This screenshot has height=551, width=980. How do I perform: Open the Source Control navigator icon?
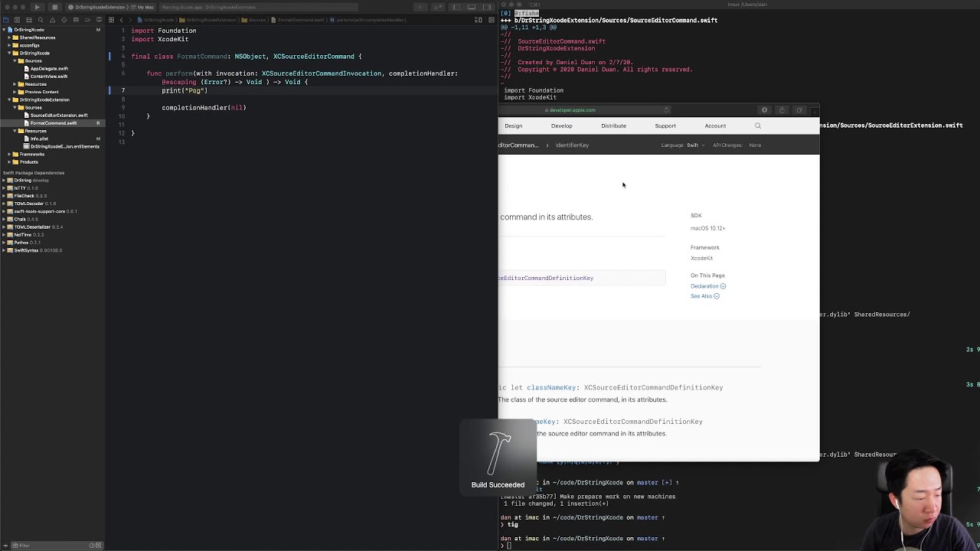tap(18, 20)
